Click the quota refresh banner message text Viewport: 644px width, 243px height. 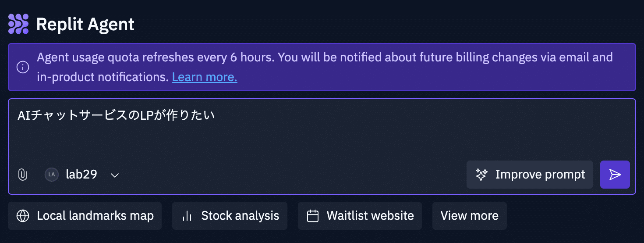point(324,57)
